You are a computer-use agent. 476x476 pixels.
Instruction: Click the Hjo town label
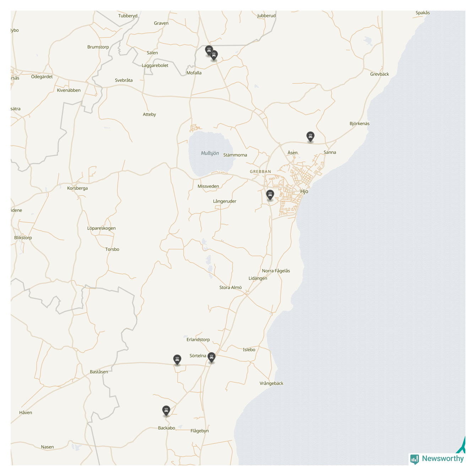click(304, 191)
